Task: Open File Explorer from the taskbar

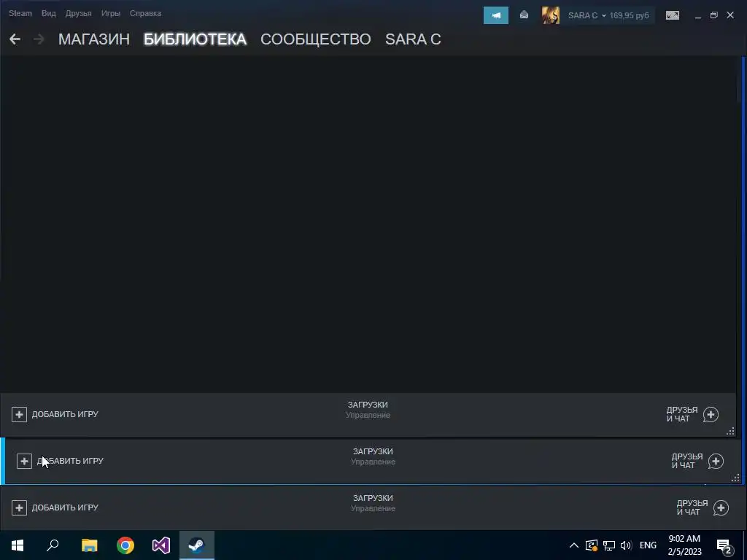Action: pos(89,545)
